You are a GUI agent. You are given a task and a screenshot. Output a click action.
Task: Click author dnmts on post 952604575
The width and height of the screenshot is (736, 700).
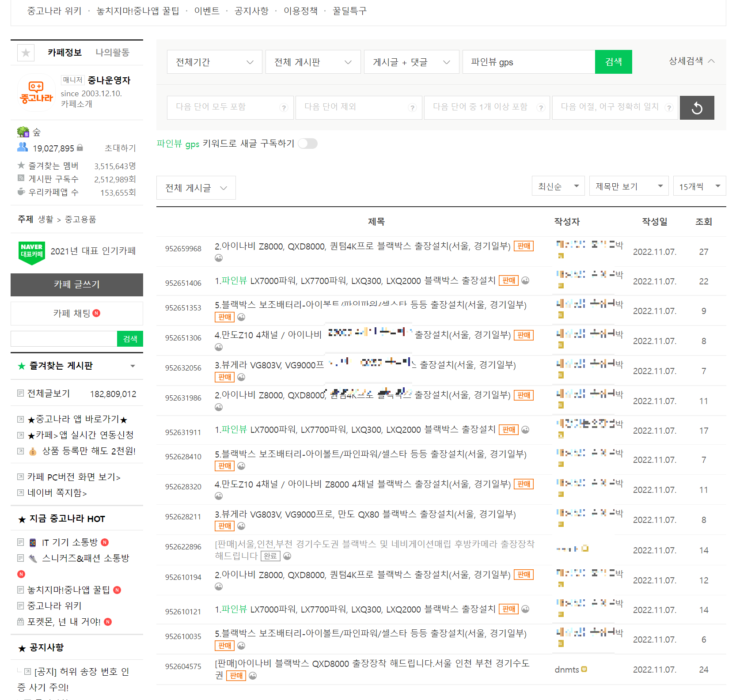[567, 670]
